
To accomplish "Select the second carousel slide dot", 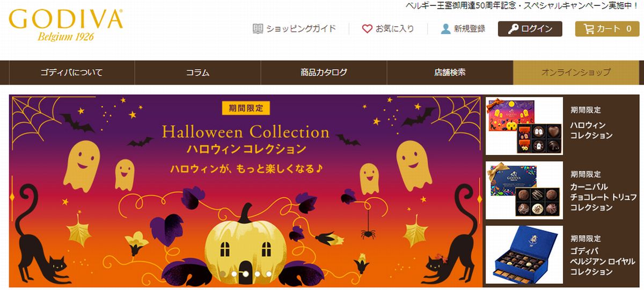I will point(234,274).
